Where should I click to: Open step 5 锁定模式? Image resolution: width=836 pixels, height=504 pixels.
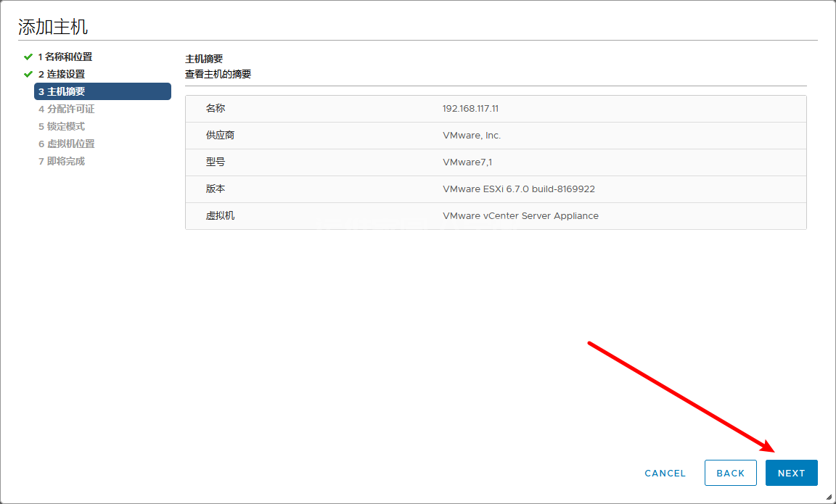coord(61,126)
